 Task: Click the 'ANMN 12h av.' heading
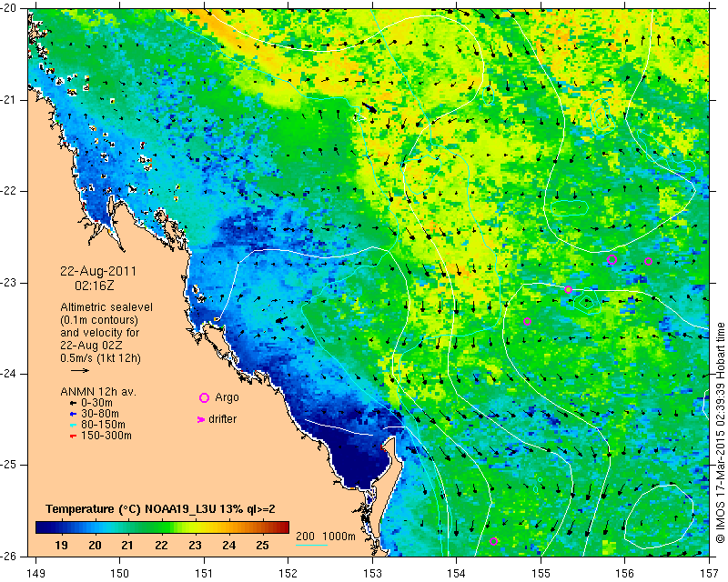point(98,392)
